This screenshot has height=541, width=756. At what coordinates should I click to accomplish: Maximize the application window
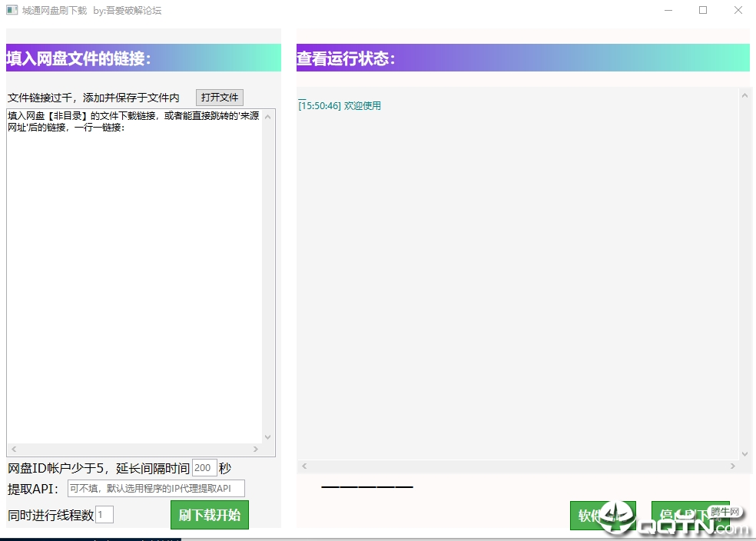703,10
